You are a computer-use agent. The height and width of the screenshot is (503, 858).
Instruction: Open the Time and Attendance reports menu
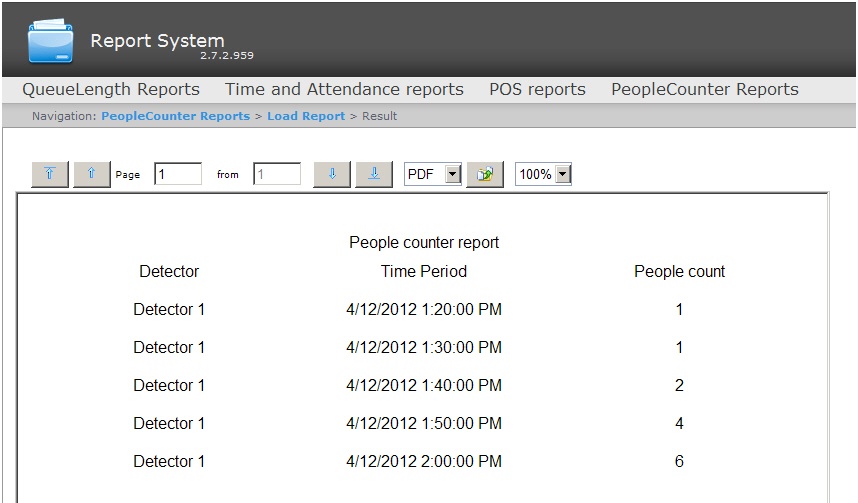tap(344, 89)
